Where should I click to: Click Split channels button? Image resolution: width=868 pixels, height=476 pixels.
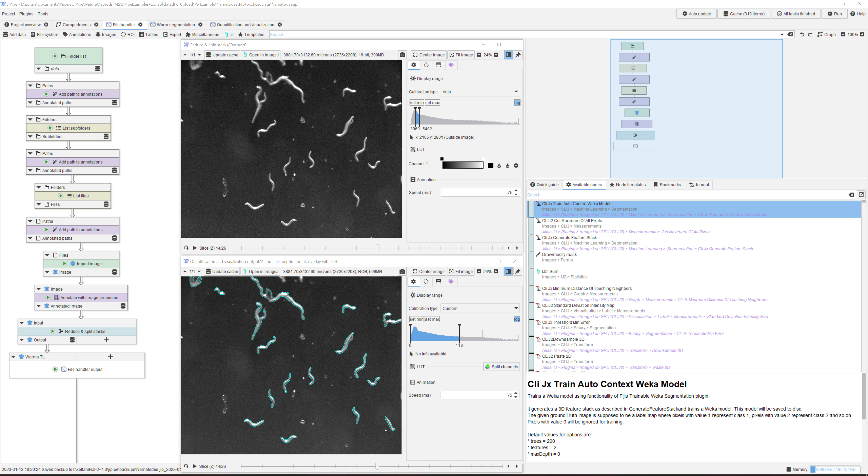pos(501,367)
